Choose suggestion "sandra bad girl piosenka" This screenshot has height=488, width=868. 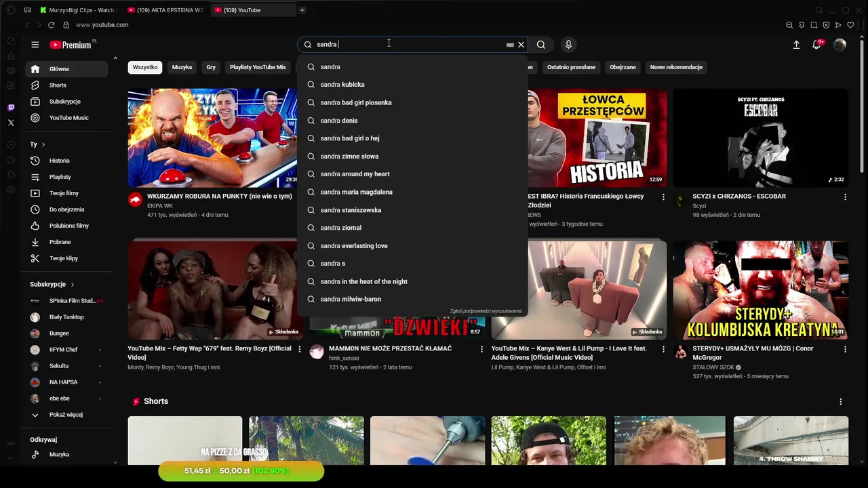[x=412, y=102]
